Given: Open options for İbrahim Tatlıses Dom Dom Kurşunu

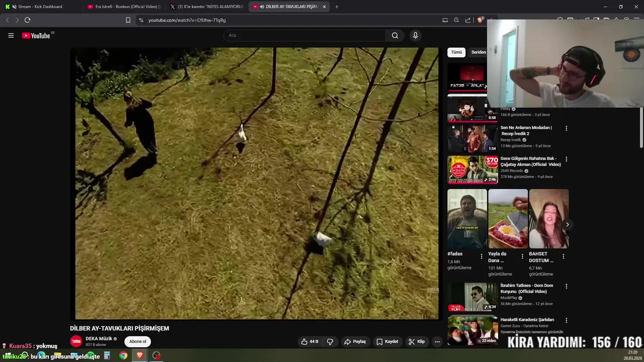Looking at the screenshot, I should [x=566, y=286].
